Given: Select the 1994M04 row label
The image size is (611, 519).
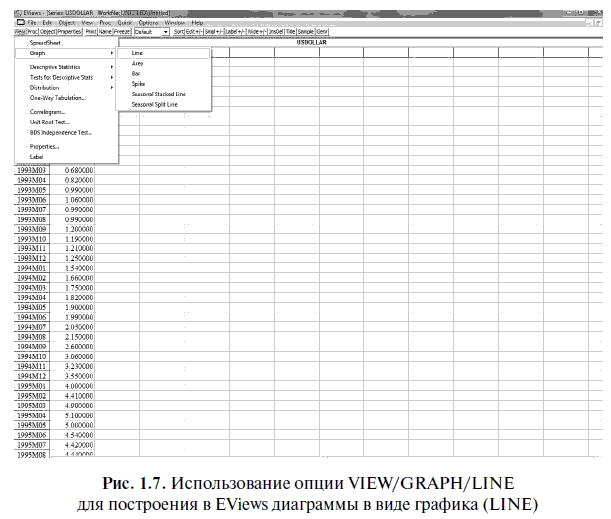Looking at the screenshot, I should click(x=32, y=298).
